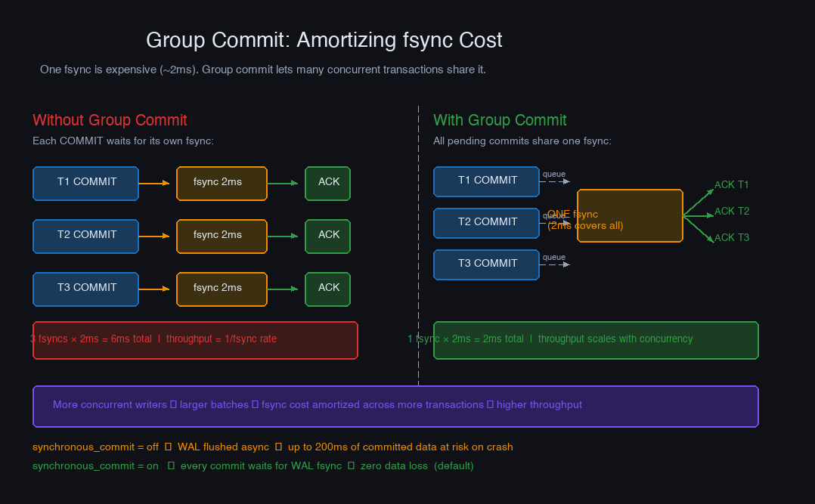Click red box reading 3 fsyncs × 2ms

(x=195, y=340)
